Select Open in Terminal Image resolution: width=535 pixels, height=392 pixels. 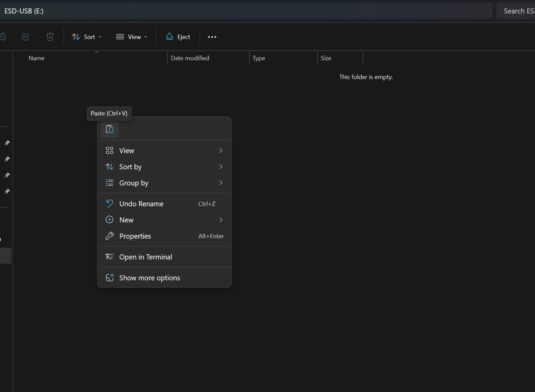[x=164, y=257]
